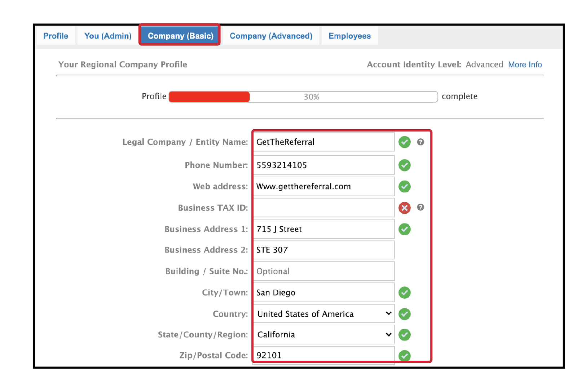The width and height of the screenshot is (577, 392).
Task: Click red X beside Business TAX ID
Action: 405,208
